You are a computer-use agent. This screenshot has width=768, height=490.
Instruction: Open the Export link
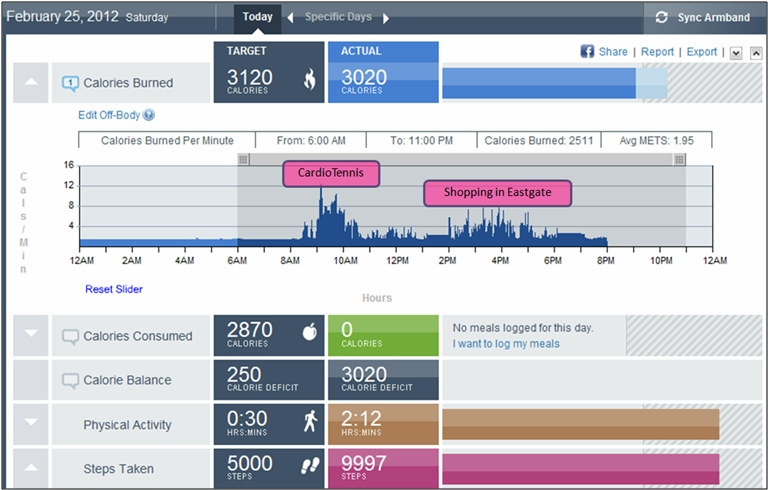(701, 52)
